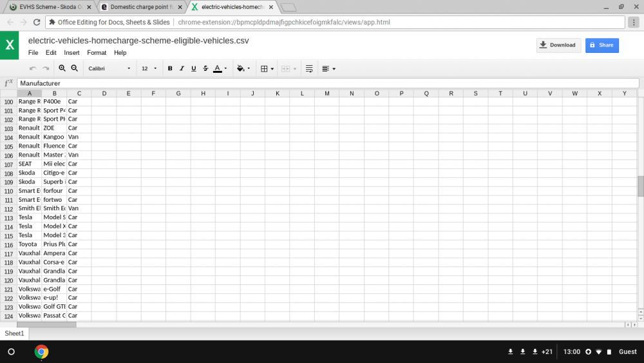Click the SEAT cell
Screen dimensions: 644x363
pos(30,164)
